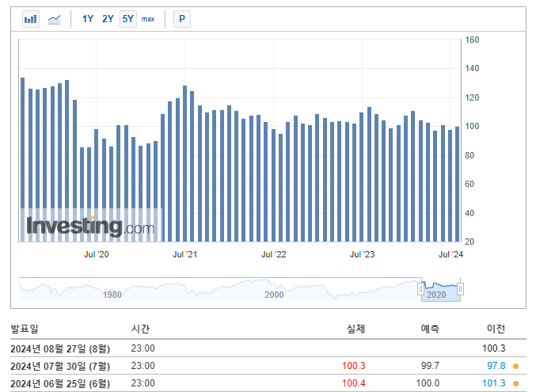Switch to bar chart view icon

tap(31, 19)
